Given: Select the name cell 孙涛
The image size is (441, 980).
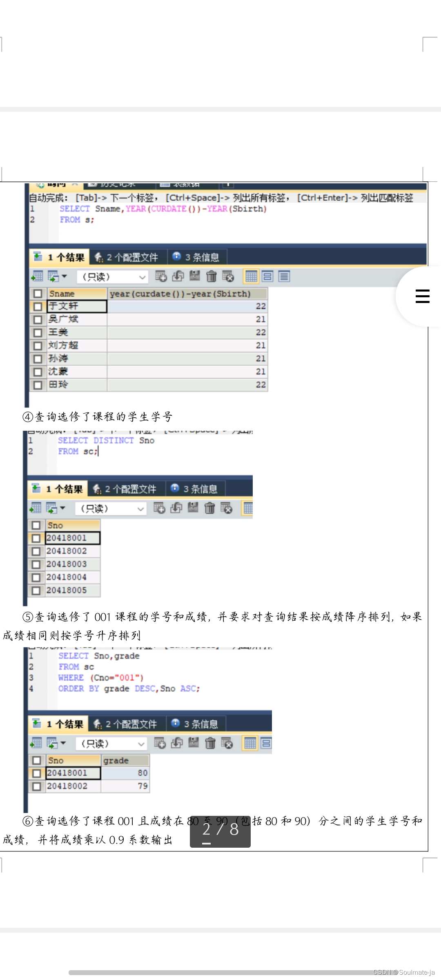Looking at the screenshot, I should [77, 359].
